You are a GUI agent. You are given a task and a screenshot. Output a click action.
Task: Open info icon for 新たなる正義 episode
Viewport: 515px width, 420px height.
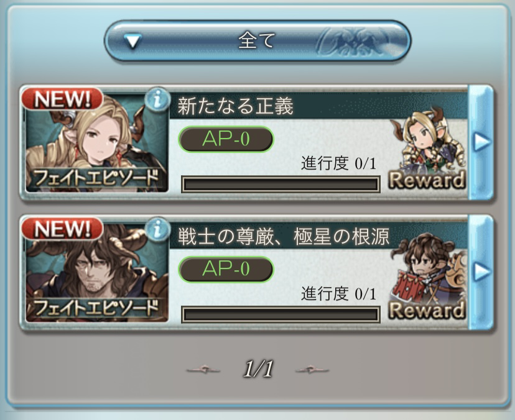[x=157, y=99]
